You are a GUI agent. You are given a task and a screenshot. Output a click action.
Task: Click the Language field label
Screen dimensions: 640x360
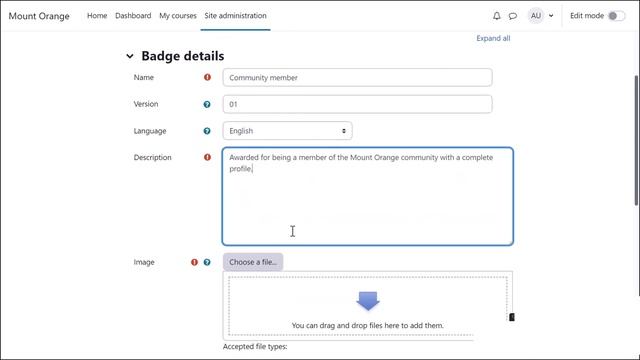point(150,131)
